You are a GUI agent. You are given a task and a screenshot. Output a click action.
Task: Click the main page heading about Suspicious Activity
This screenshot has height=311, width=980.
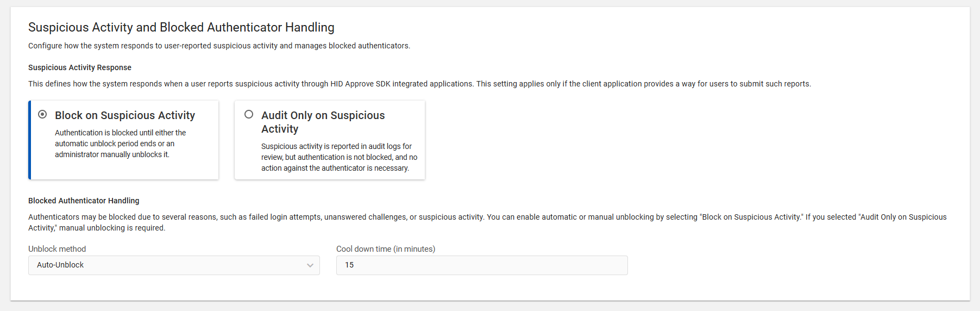[181, 27]
